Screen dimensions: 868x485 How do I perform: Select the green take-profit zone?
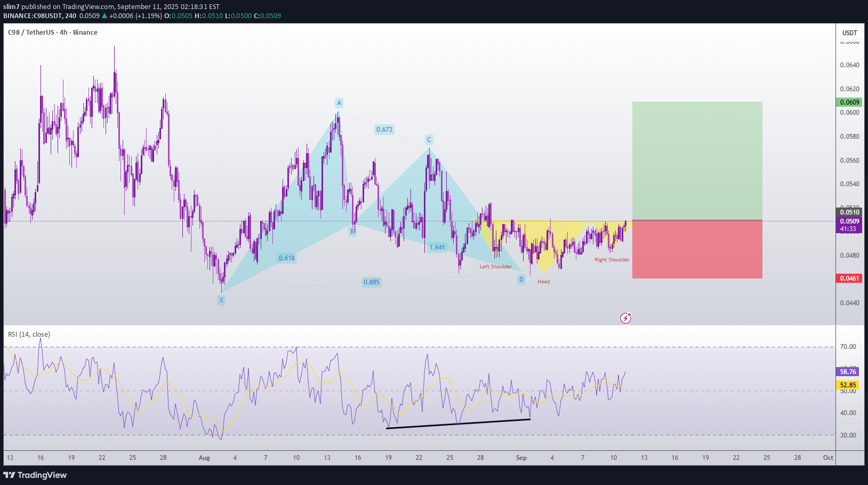(697, 161)
